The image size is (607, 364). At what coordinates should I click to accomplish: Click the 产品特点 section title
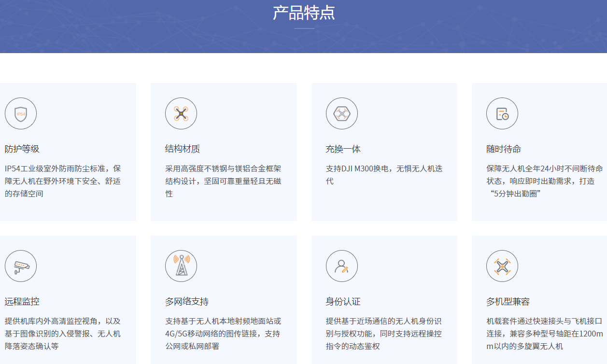(304, 13)
